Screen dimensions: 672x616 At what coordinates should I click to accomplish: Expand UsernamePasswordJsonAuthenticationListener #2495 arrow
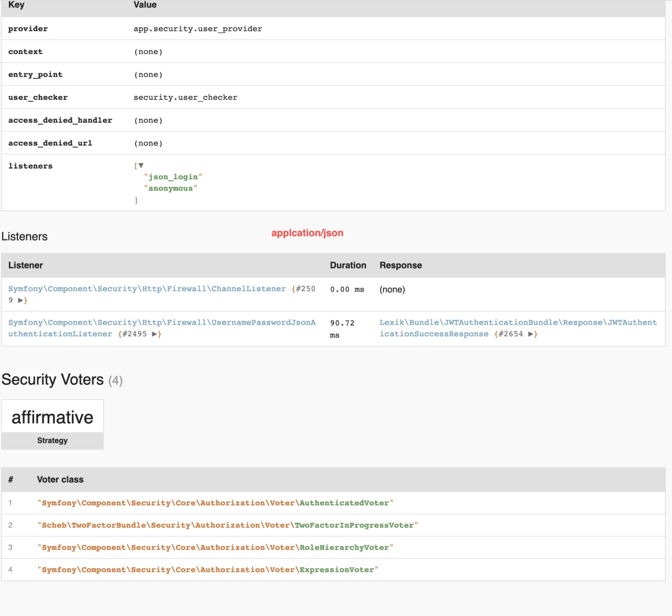coord(154,334)
